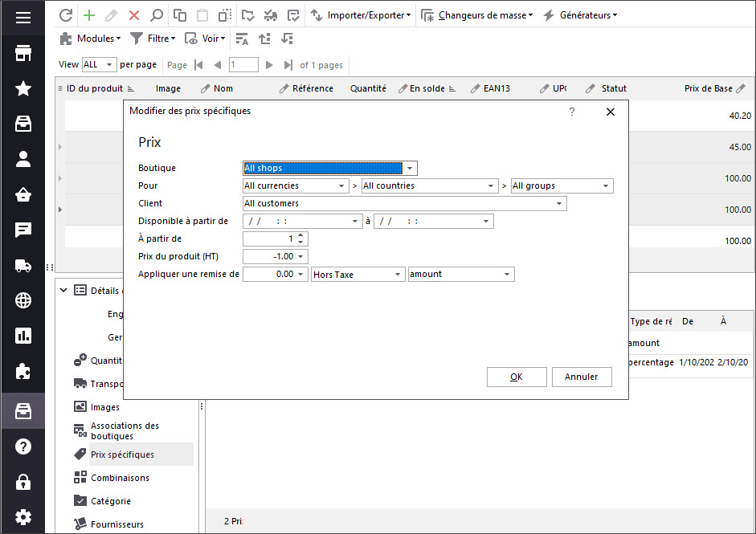
Task: Open Générateurs menu
Action: tap(580, 15)
